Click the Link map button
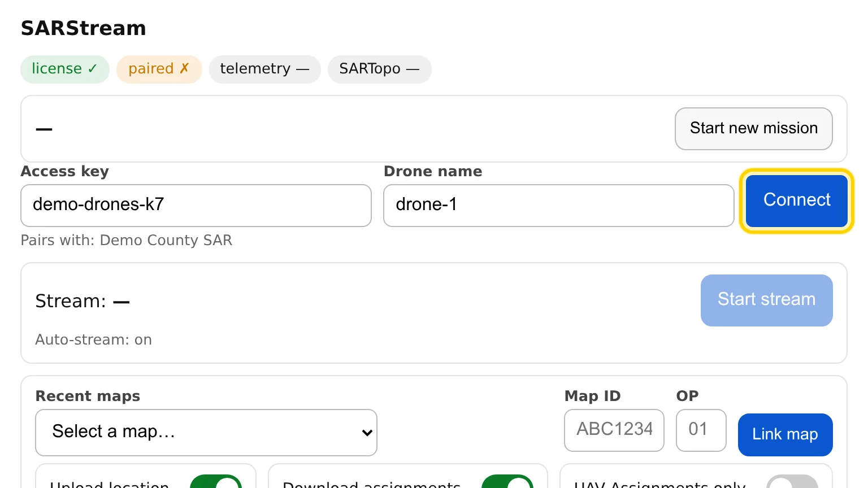This screenshot has height=488, width=868. (x=785, y=434)
